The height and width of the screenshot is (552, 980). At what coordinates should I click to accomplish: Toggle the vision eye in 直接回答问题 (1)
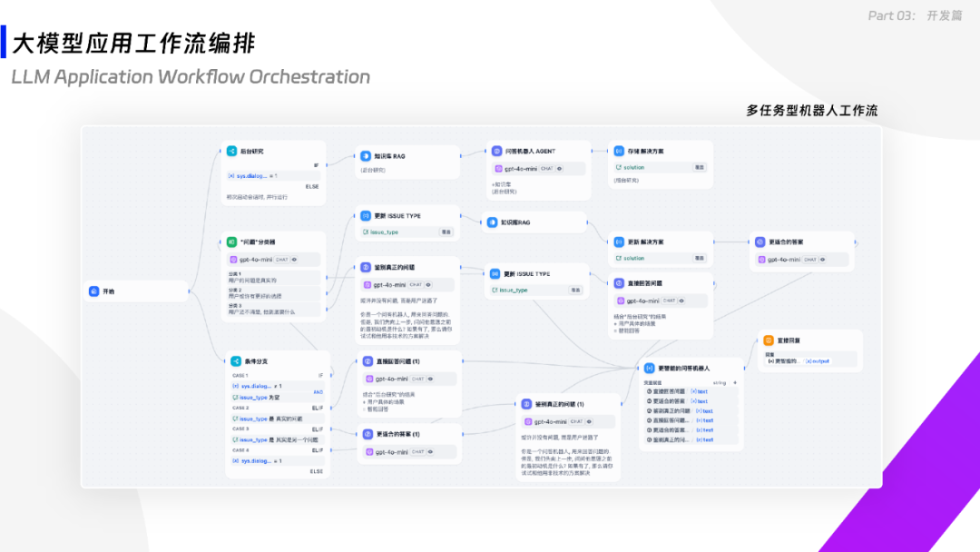tap(430, 379)
